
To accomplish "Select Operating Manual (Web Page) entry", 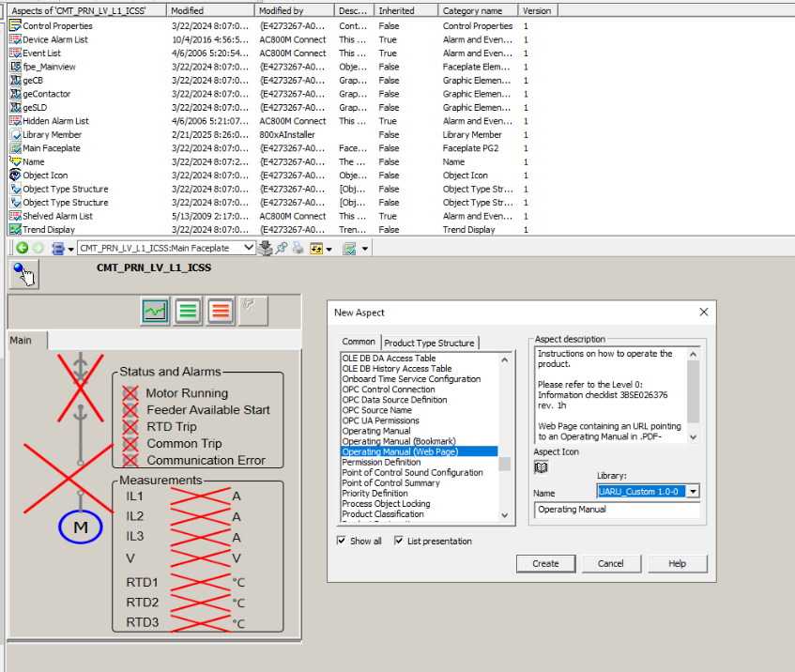I will click(x=420, y=451).
